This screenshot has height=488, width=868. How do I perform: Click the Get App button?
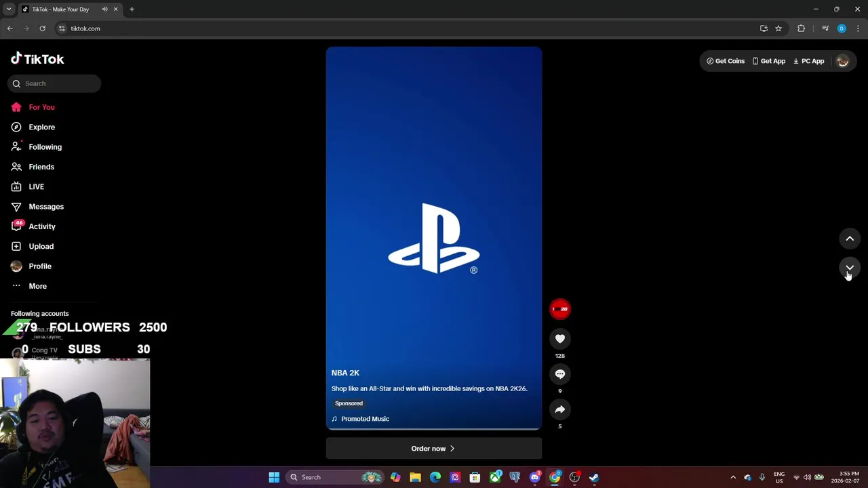(768, 61)
